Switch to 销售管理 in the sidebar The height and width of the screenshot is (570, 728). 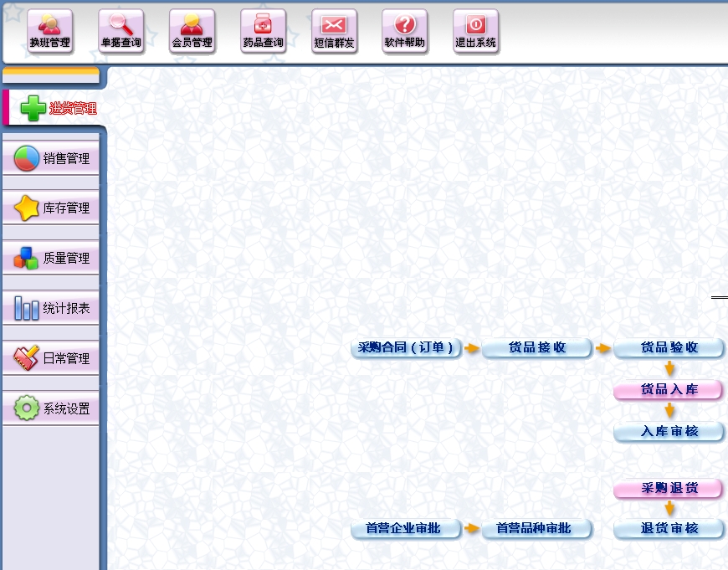coord(51,158)
